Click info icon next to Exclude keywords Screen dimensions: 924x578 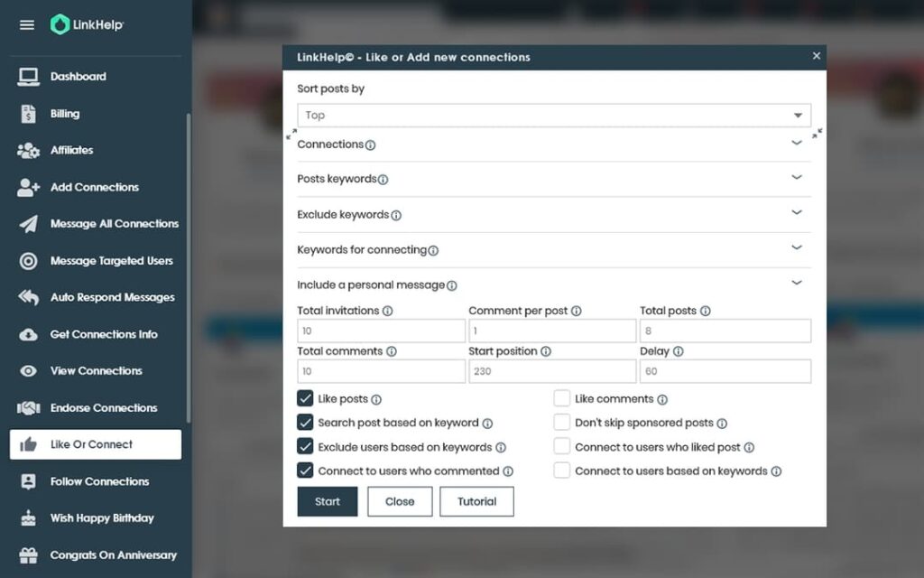[396, 215]
